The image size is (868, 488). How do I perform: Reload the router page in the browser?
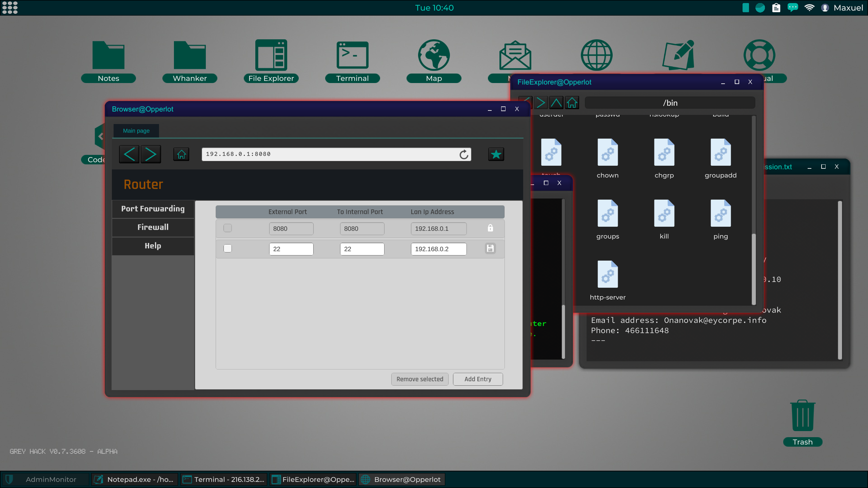coord(464,155)
